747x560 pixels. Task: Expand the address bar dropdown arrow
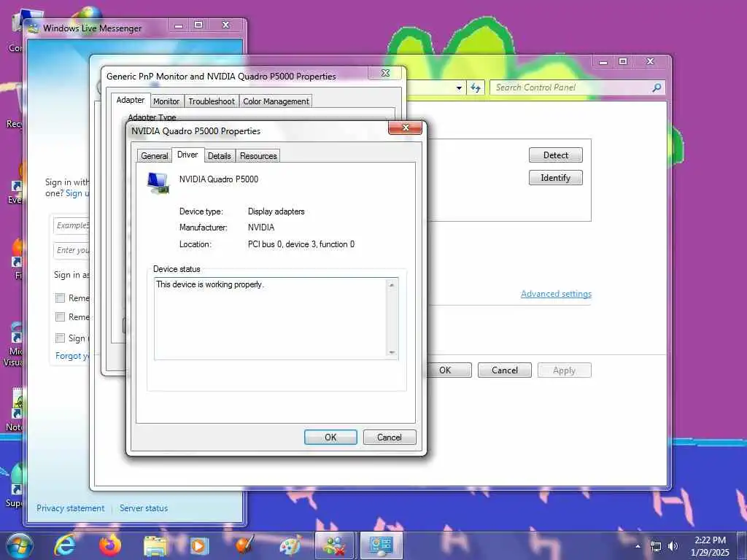coord(459,87)
